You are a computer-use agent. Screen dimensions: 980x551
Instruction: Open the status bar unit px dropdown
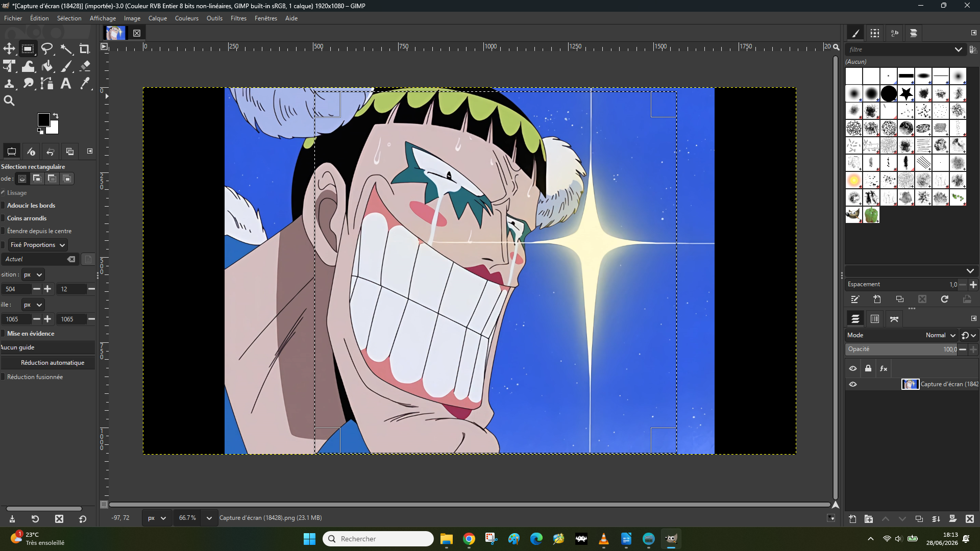click(x=156, y=518)
